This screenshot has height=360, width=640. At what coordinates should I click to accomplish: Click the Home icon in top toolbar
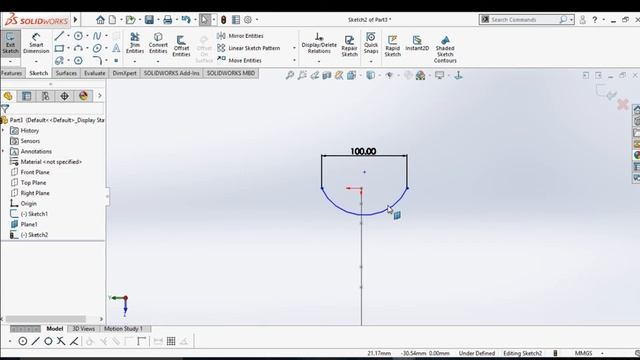(x=100, y=20)
